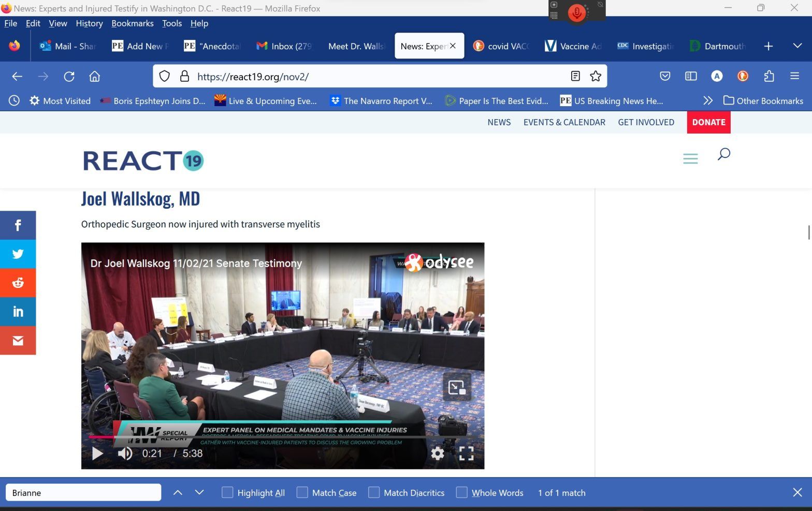Open the React19 site search magnifier
Image resolution: width=812 pixels, height=511 pixels.
(723, 154)
